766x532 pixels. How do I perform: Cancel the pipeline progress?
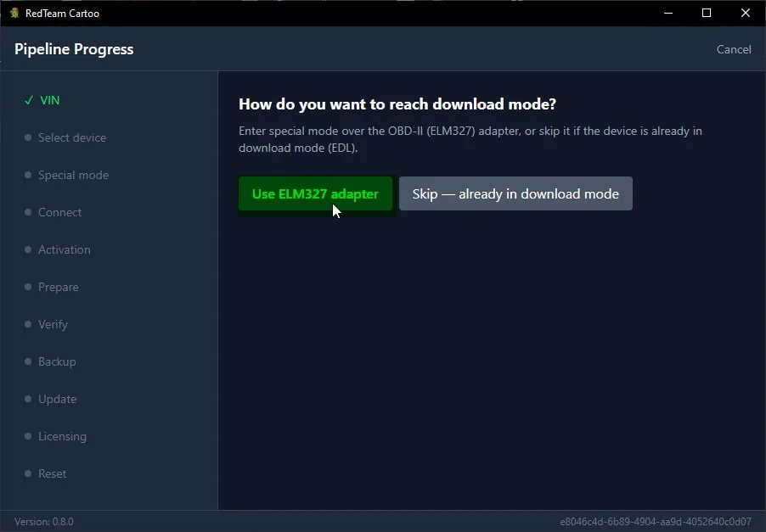[x=733, y=49]
